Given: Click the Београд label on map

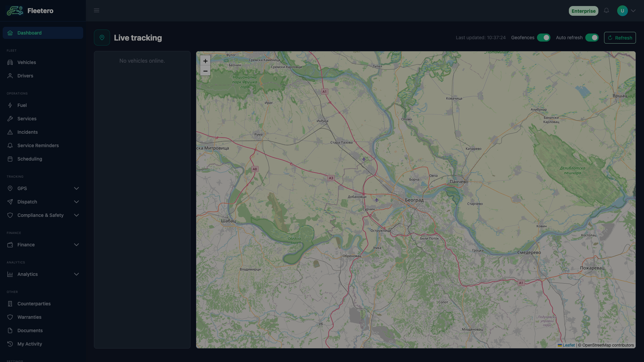Looking at the screenshot, I should click(x=414, y=200).
